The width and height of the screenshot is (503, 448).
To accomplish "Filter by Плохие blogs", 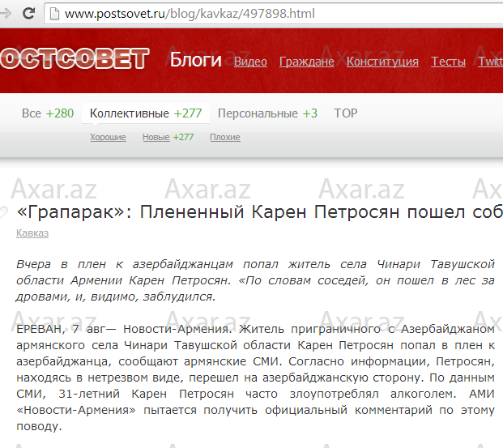I will coord(225,138).
